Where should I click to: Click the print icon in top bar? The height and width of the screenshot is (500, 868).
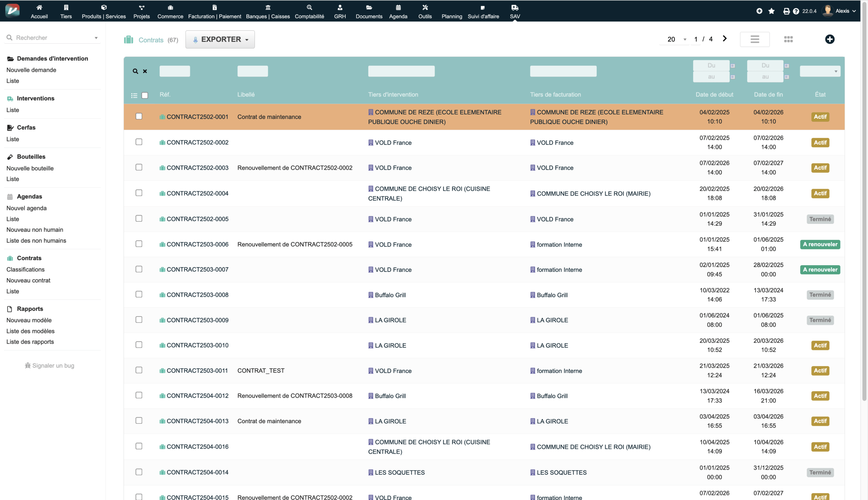[x=786, y=11]
